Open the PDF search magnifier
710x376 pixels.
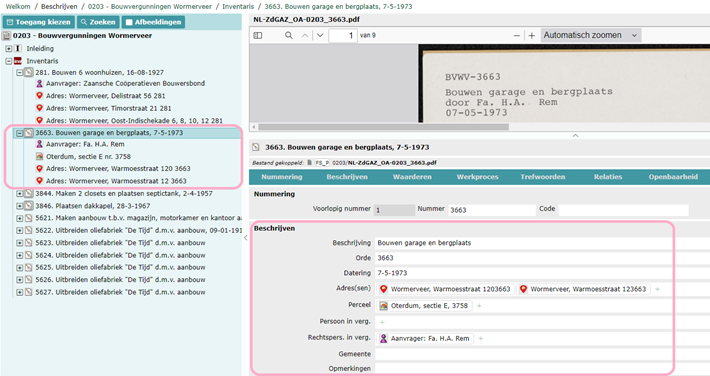tap(288, 35)
